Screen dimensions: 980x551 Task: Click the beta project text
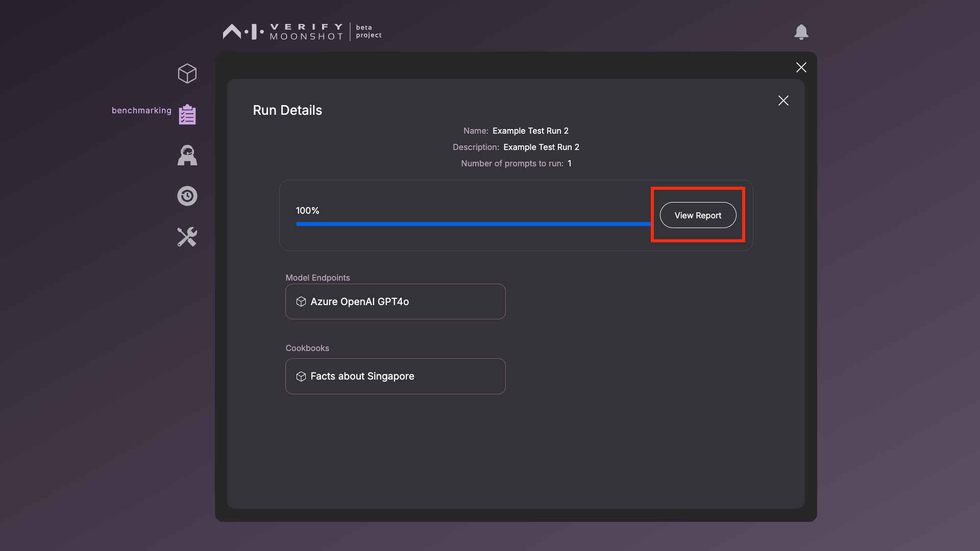point(369,31)
